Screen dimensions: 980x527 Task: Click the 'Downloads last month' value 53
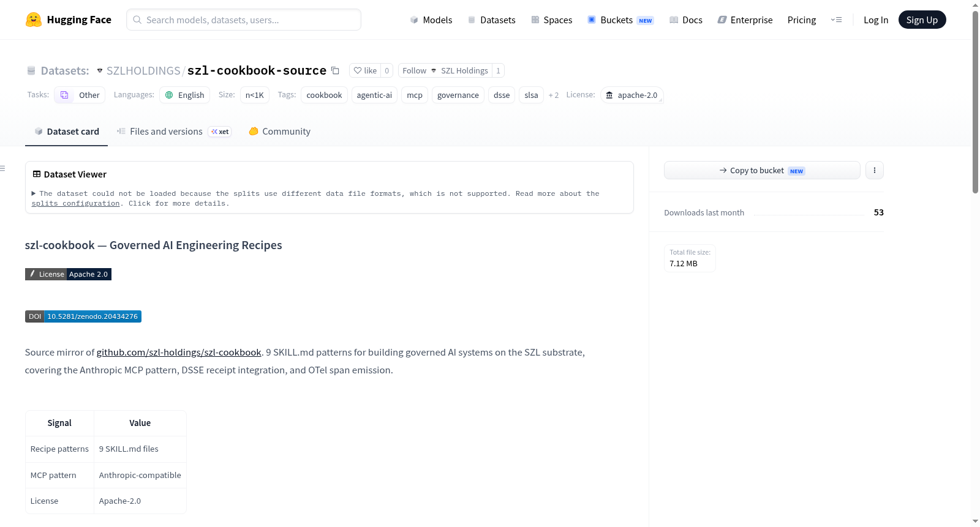[878, 212]
